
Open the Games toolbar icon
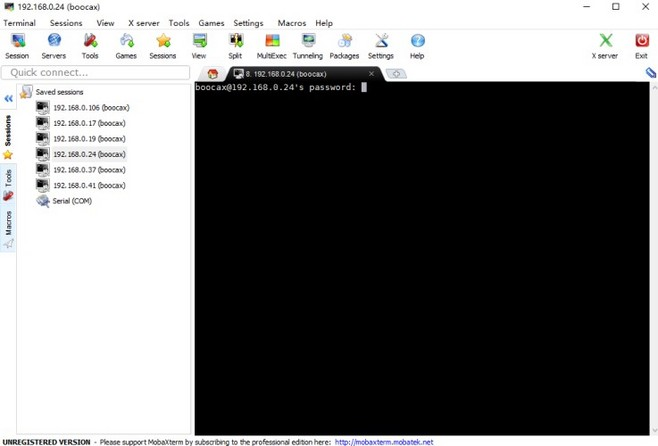tap(126, 47)
